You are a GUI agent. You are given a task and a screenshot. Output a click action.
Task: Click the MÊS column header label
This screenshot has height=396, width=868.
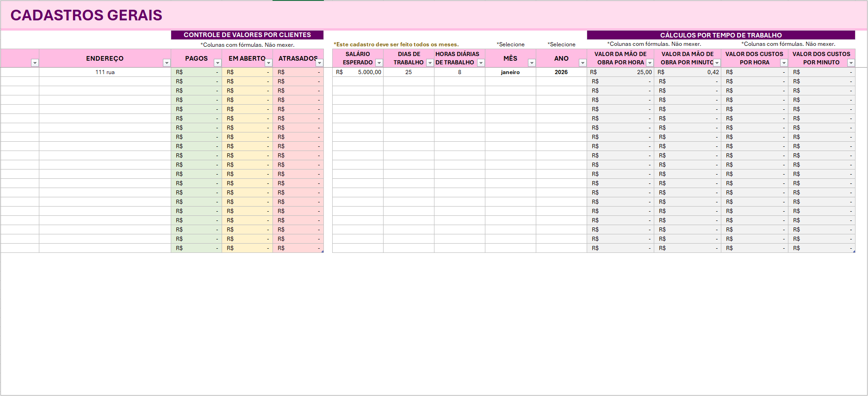point(510,58)
